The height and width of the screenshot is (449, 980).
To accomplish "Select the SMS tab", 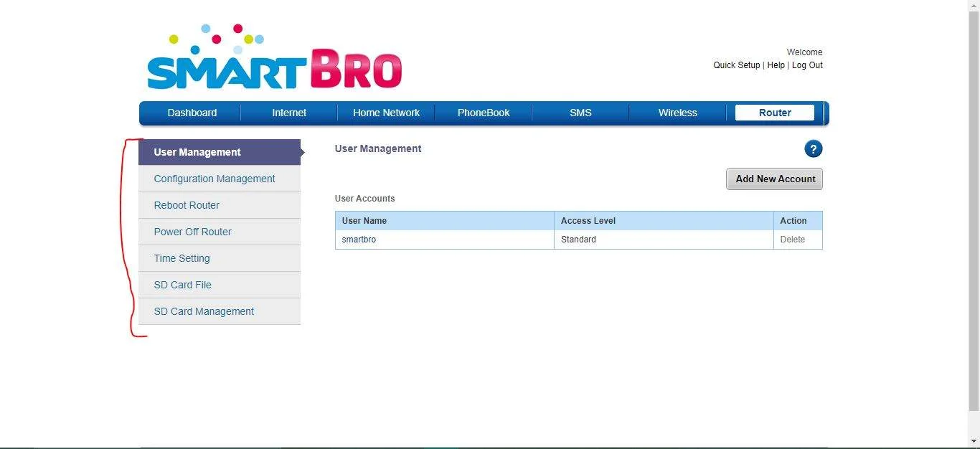I will pyautogui.click(x=580, y=113).
